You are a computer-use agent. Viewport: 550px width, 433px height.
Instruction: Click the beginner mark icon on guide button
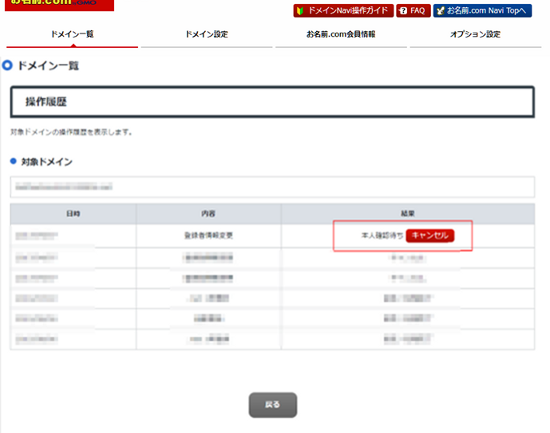[300, 11]
